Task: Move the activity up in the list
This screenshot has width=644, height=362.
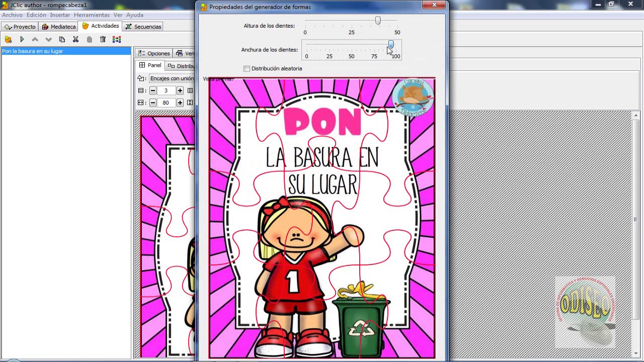Action: point(35,39)
